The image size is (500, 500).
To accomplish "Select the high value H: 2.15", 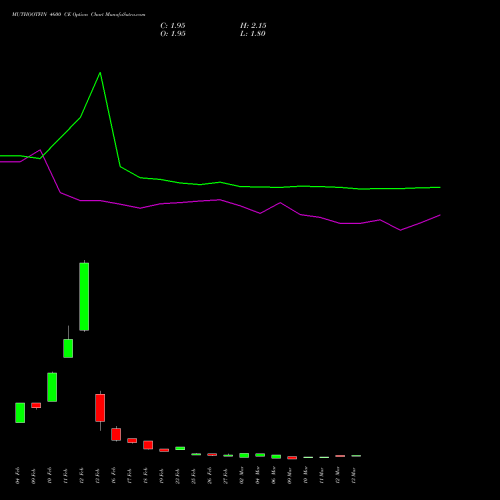I will [253, 26].
